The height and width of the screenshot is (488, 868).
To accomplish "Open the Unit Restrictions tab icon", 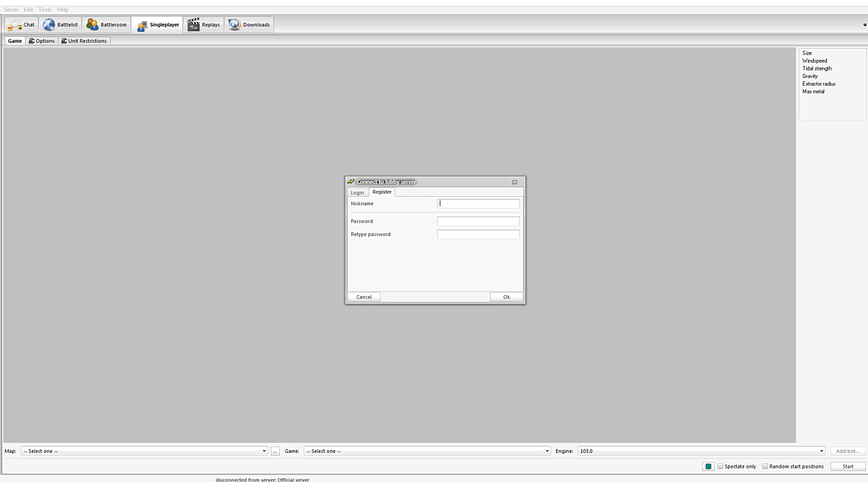I will [x=64, y=41].
